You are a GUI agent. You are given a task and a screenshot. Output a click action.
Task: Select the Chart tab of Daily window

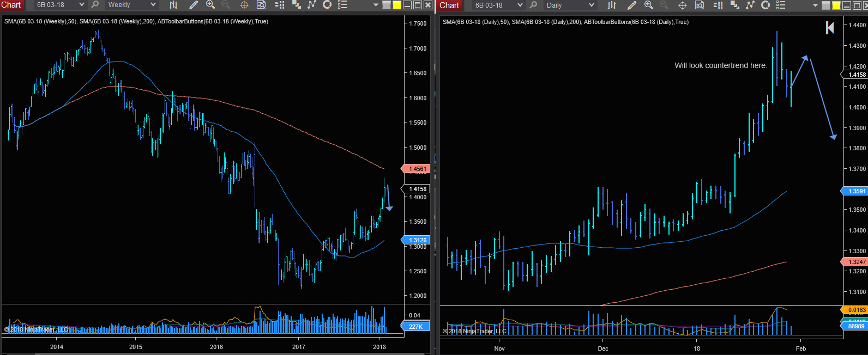tap(450, 5)
